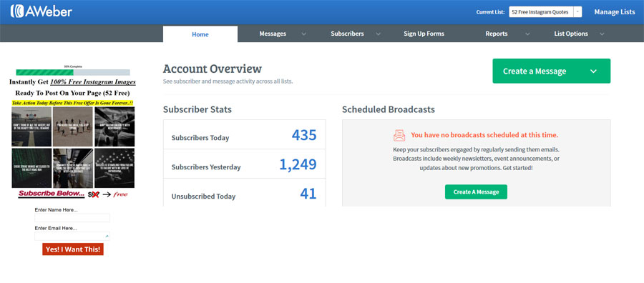Open the Current List dropdown
The image size is (644, 283).
pyautogui.click(x=545, y=12)
